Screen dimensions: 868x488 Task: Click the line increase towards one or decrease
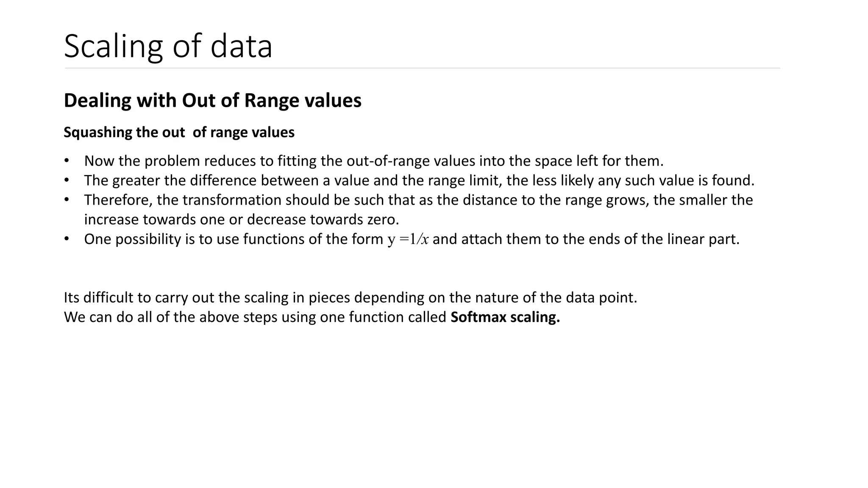pos(242,219)
